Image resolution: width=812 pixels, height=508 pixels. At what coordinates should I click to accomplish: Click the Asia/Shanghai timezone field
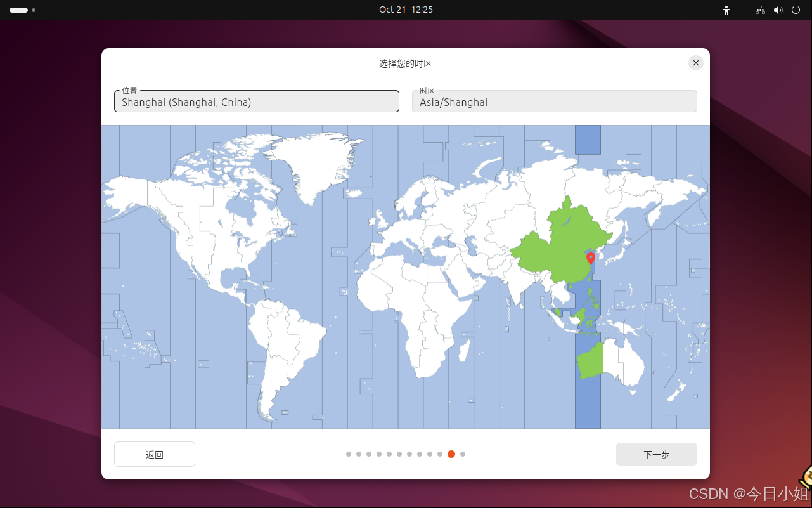point(554,101)
